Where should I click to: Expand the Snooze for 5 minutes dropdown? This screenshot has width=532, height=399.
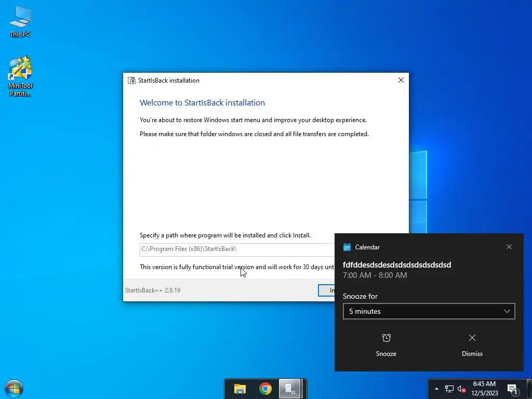tap(429, 311)
